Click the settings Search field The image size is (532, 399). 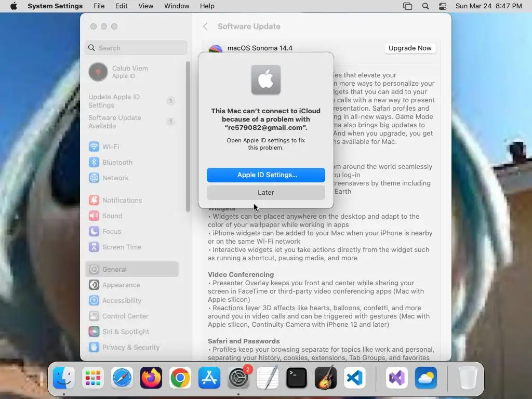pos(136,48)
